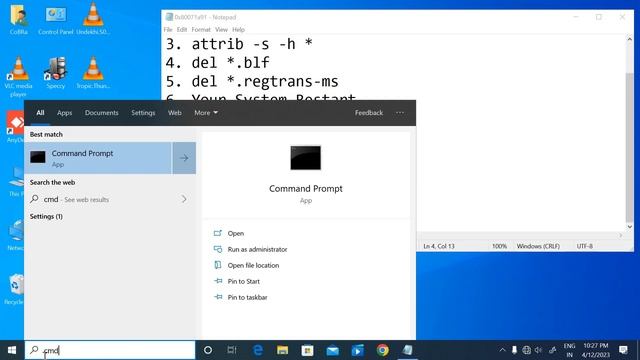The height and width of the screenshot is (360, 640).
Task: Click the cmd search input field
Action: click(110, 350)
